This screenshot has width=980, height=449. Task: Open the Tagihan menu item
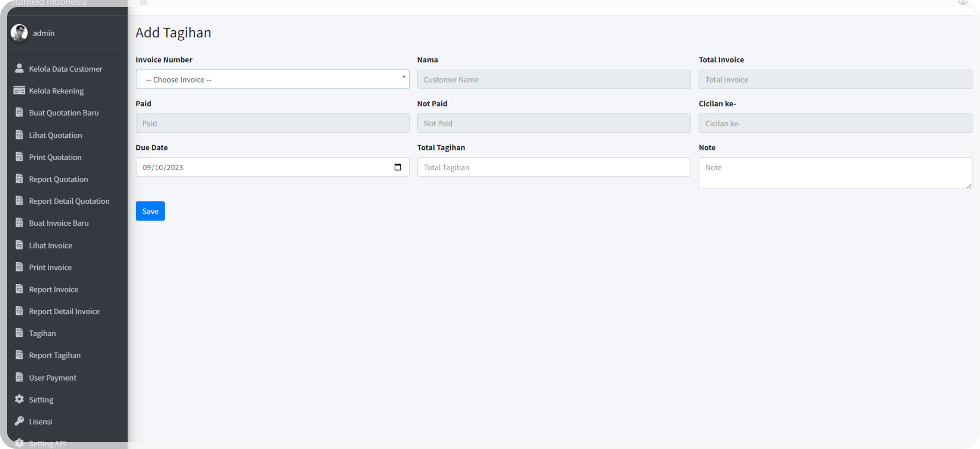[42, 333]
